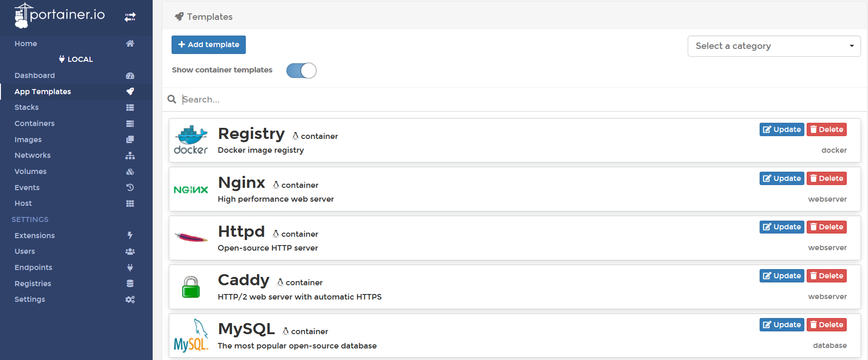Open the Select a category dropdown
This screenshot has width=868, height=360.
pyautogui.click(x=773, y=46)
